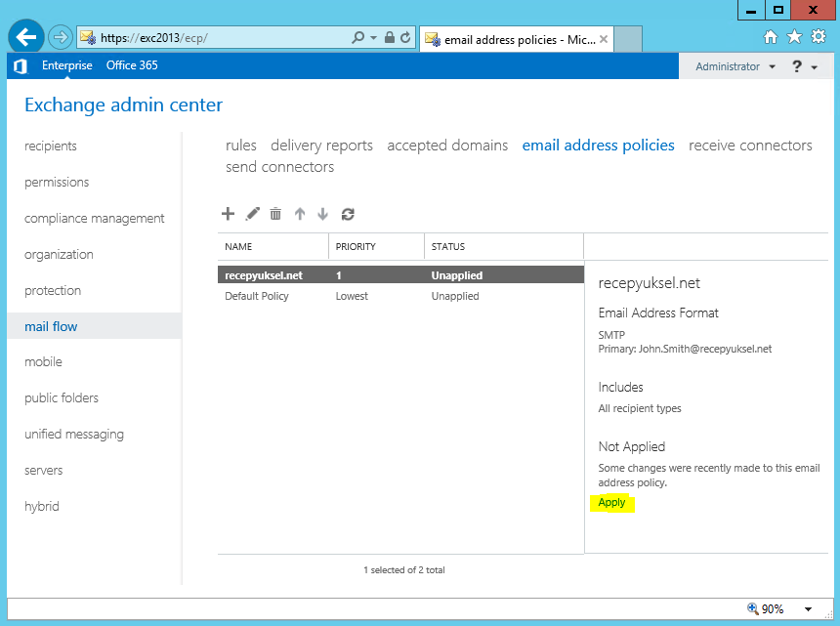Open the delivery reports tab
840x626 pixels.
pos(321,146)
